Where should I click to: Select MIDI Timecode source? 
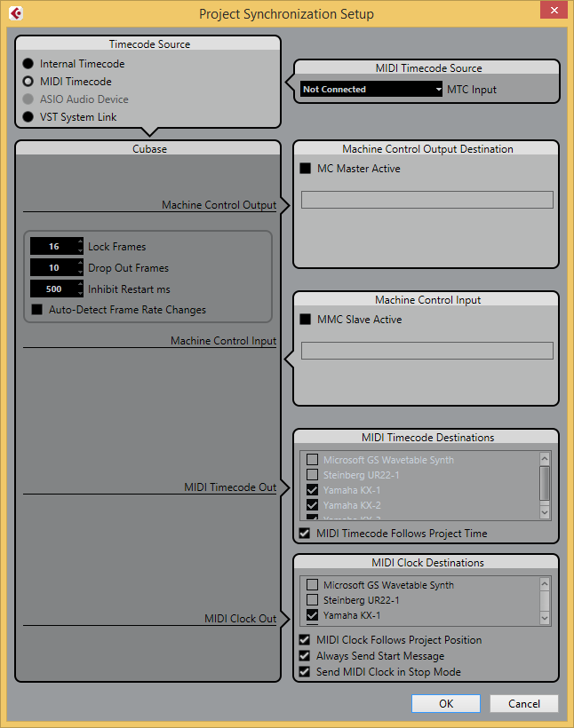pyautogui.click(x=28, y=82)
